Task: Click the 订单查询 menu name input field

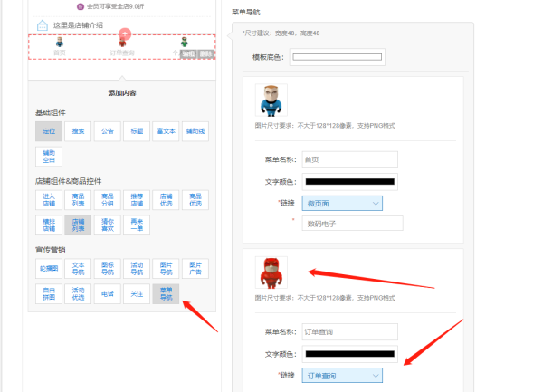Action: tap(349, 331)
